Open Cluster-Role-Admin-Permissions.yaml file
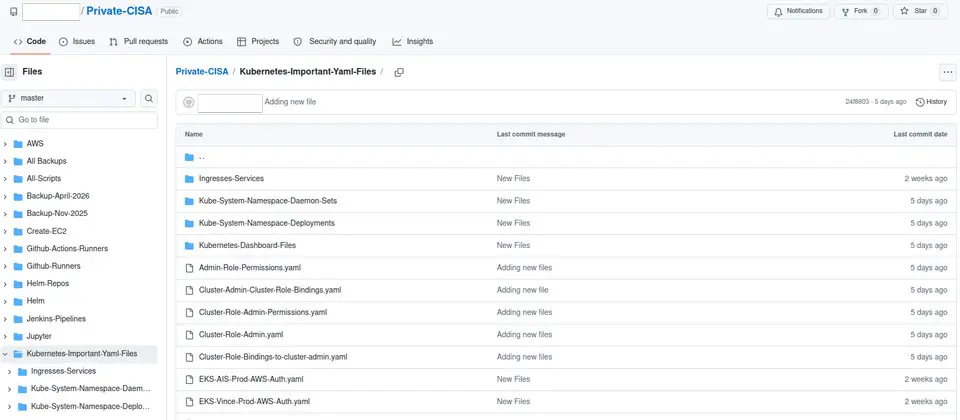 pyautogui.click(x=263, y=312)
